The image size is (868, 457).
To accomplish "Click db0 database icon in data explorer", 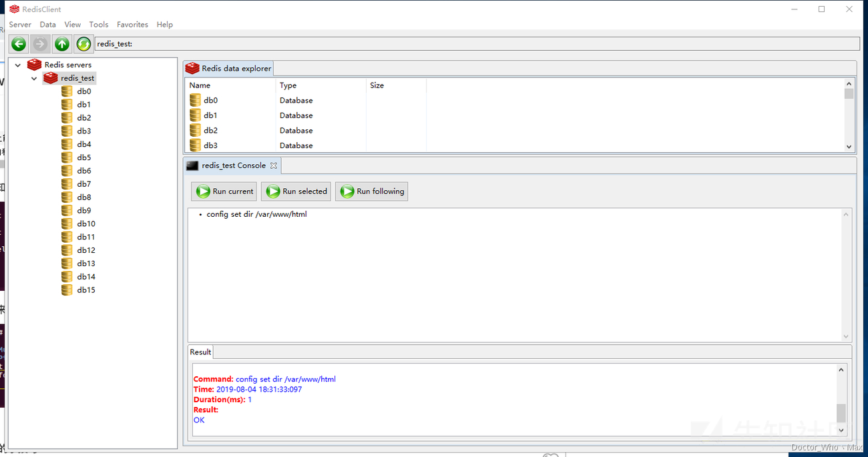I will [195, 100].
